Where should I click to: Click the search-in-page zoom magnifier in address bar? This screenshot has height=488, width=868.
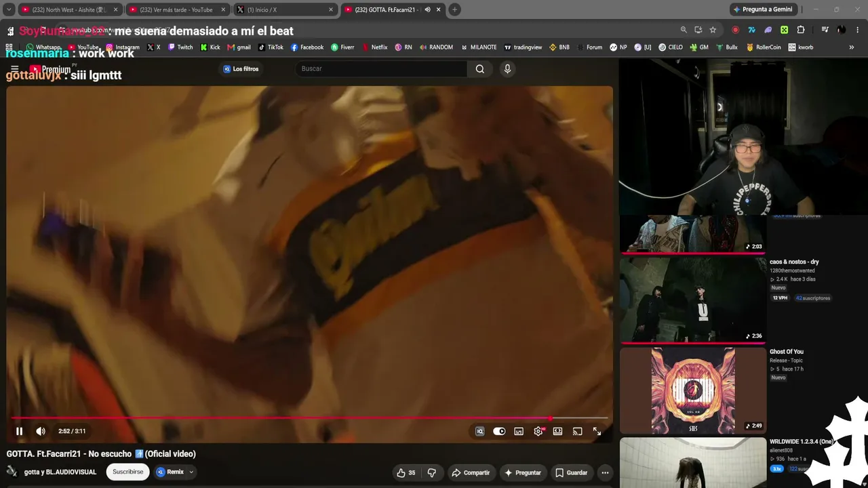pyautogui.click(x=684, y=30)
